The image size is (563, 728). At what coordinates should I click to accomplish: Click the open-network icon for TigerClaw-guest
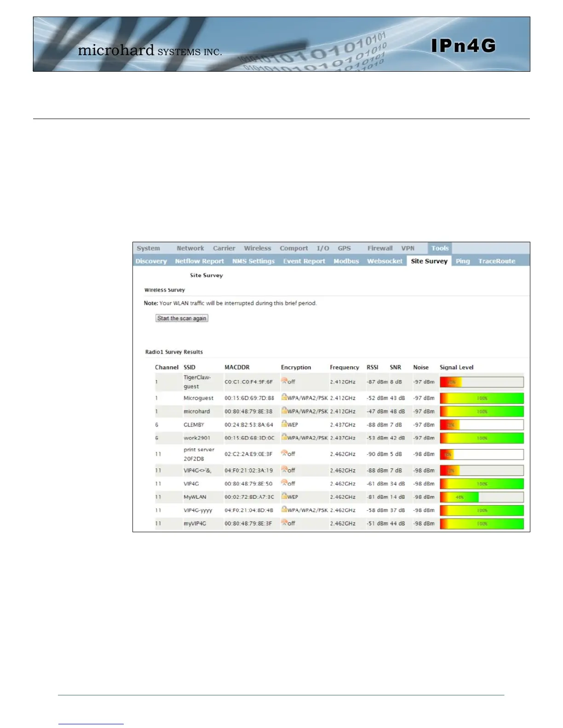point(284,381)
